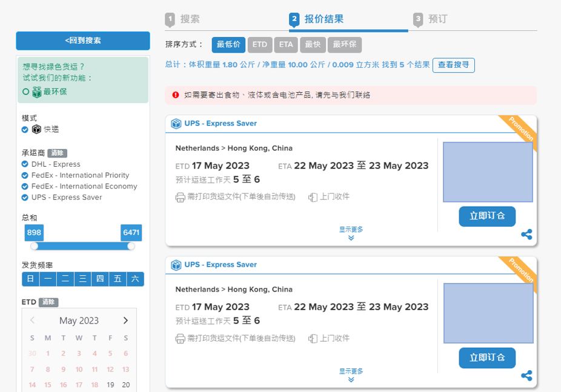
Task: Expand 显示更多 on first quote card
Action: click(x=351, y=233)
